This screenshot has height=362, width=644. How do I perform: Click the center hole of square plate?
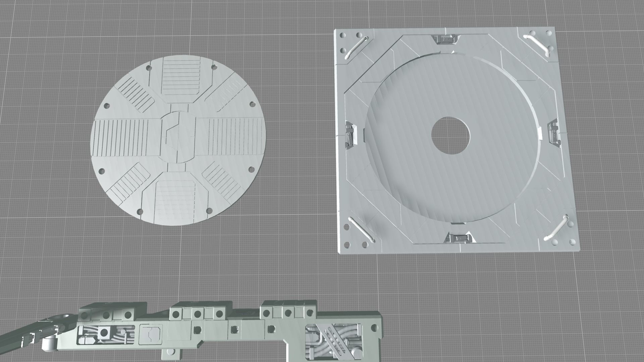tap(450, 135)
